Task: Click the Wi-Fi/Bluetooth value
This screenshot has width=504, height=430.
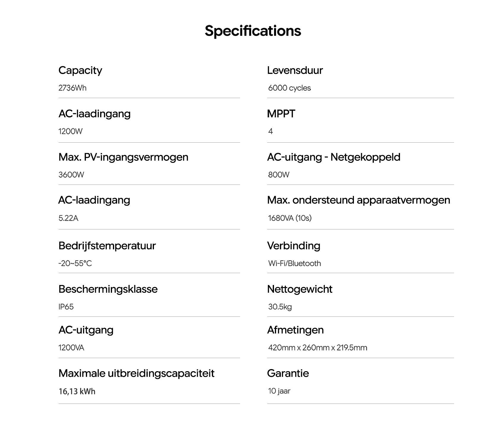Action: (294, 264)
